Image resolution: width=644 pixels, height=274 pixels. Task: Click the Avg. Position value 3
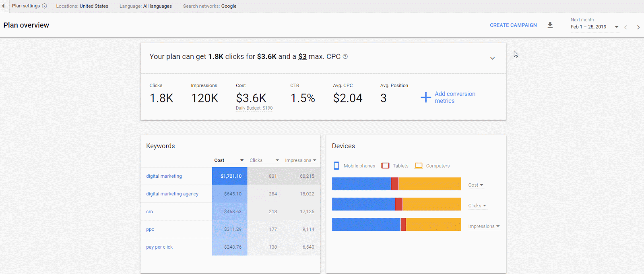pos(384,98)
